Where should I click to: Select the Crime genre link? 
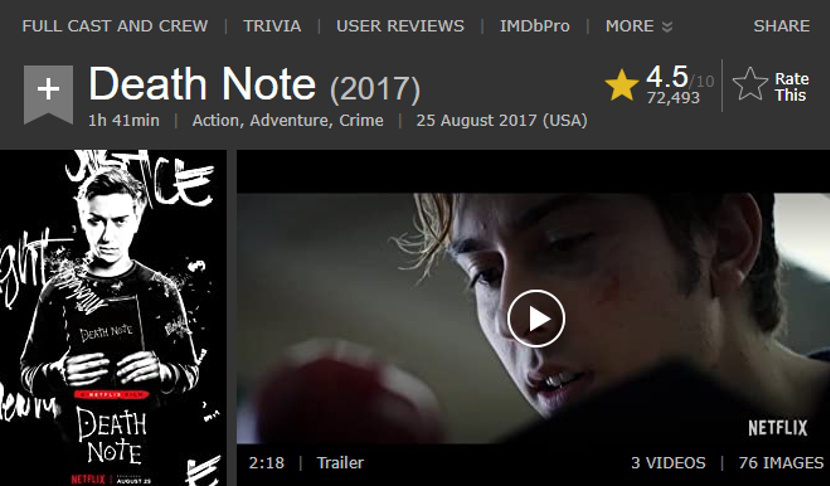361,121
